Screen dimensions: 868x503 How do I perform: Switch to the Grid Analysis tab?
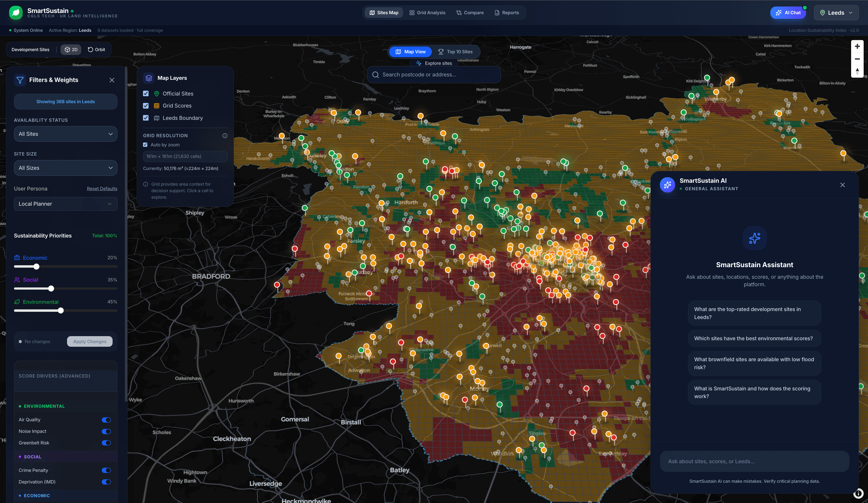pyautogui.click(x=427, y=13)
